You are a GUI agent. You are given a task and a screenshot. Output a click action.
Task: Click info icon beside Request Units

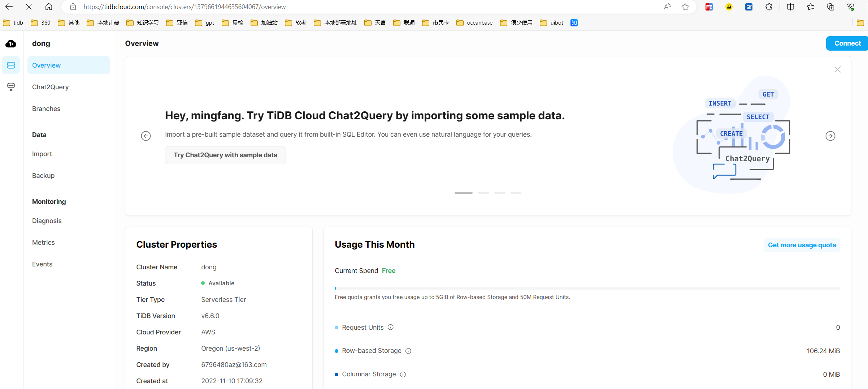(x=390, y=327)
